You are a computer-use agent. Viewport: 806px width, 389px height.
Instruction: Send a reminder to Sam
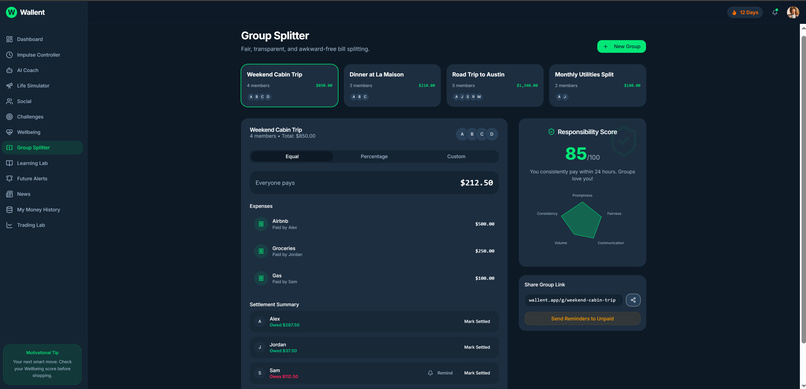coord(441,373)
